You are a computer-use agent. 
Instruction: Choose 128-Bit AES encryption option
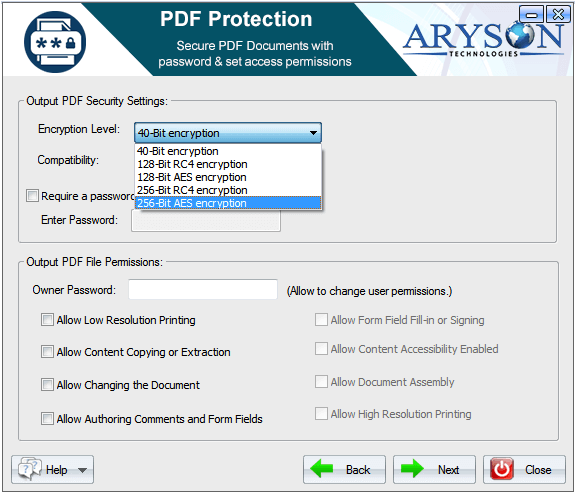pos(228,177)
